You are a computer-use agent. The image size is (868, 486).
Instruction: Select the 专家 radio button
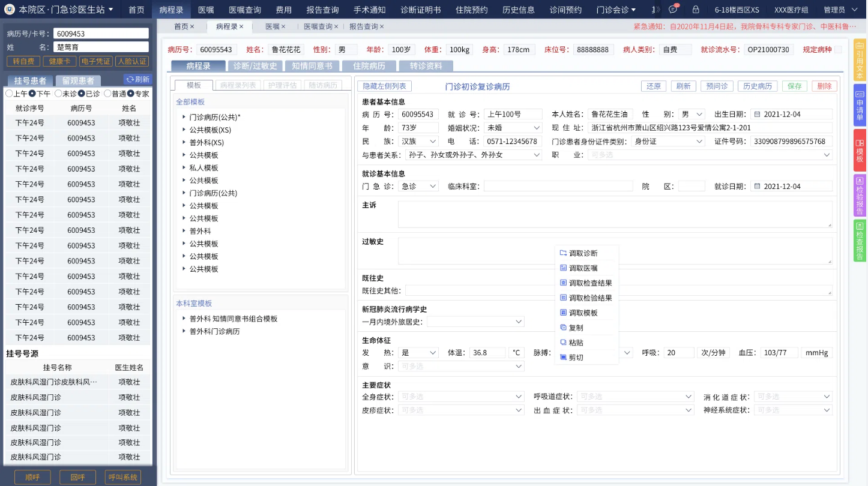[131, 94]
